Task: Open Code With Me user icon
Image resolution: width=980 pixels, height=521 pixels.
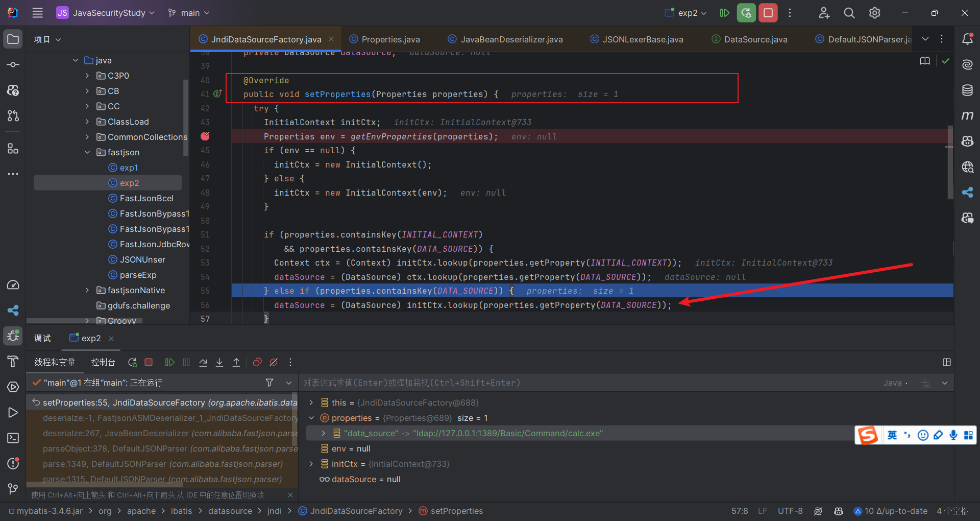Action: pos(824,13)
